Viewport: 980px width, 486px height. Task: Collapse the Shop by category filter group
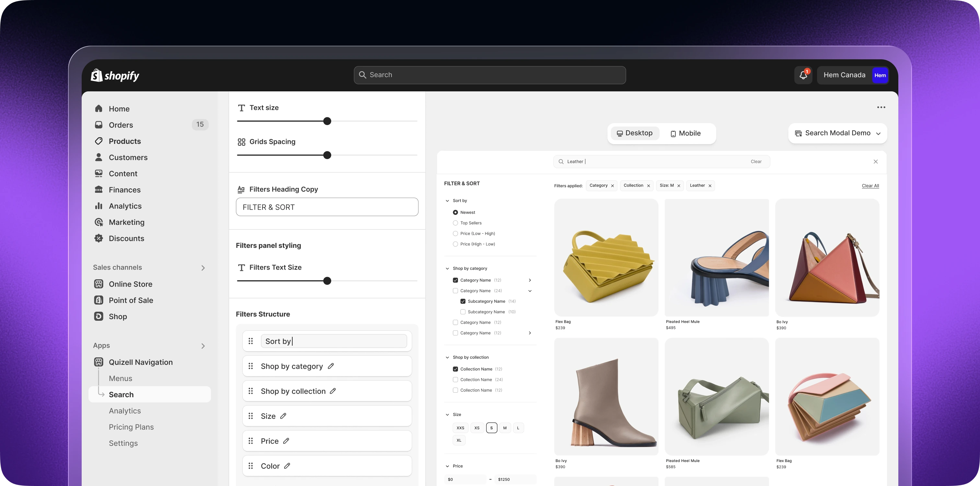(448, 269)
